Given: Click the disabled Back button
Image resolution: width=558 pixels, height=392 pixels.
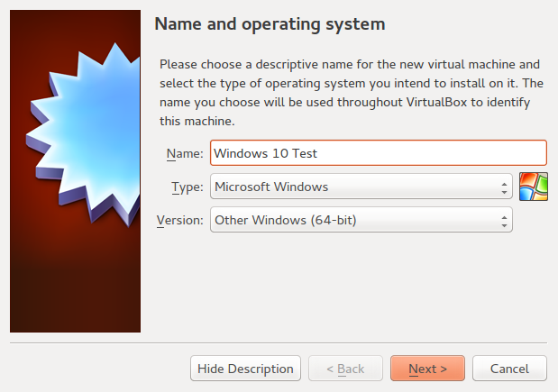Looking at the screenshot, I should click(345, 369).
